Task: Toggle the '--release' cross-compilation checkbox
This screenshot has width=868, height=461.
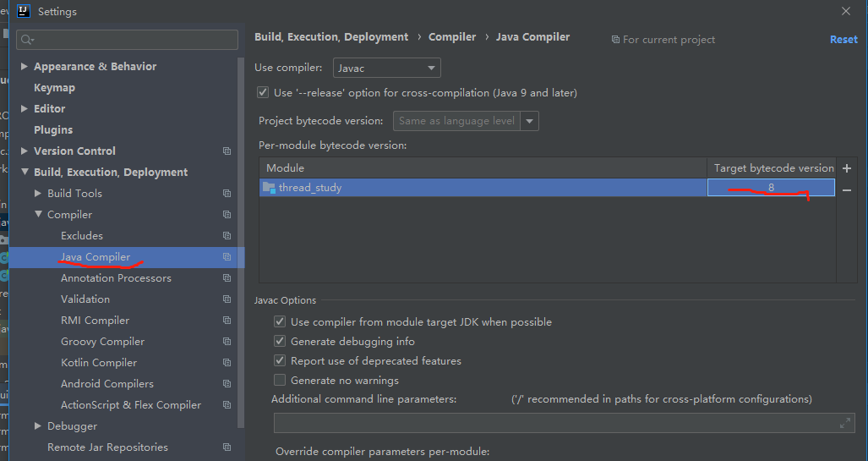Action: tap(263, 92)
